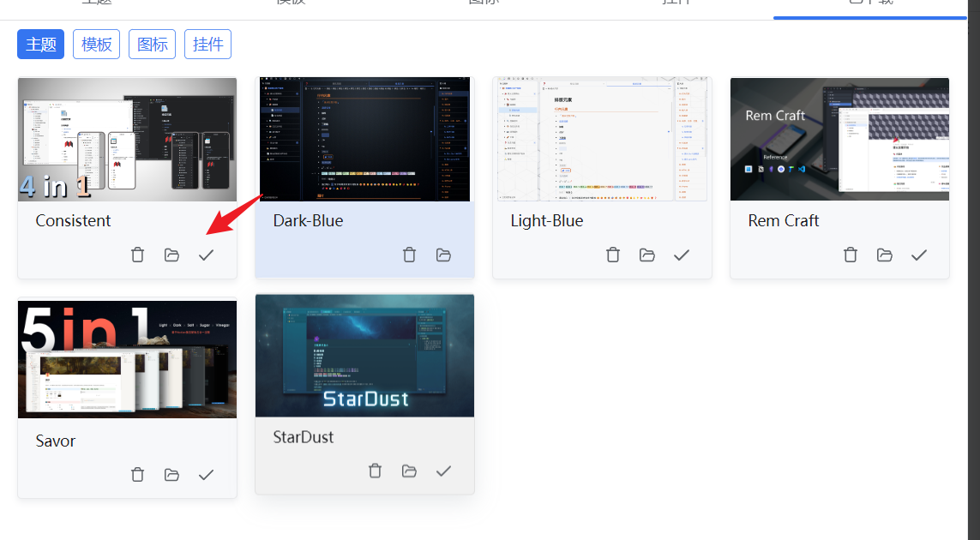View the Rem Craft preview thumbnail
Screen dimensions: 980x540
point(840,140)
